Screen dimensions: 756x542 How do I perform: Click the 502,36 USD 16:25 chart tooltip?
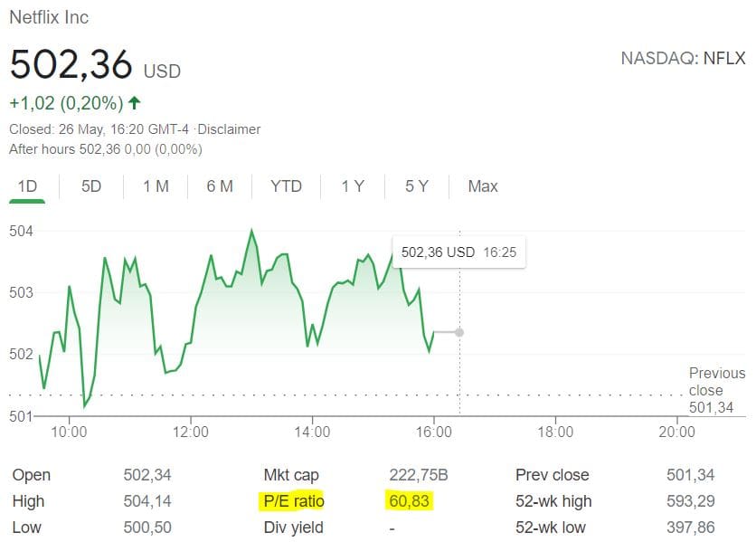[x=459, y=252]
